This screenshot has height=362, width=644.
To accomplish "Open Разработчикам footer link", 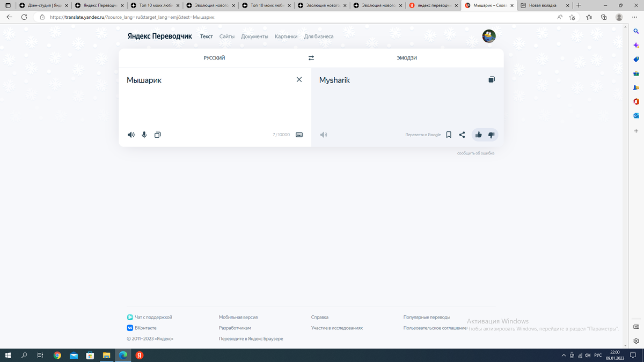I will click(235, 328).
